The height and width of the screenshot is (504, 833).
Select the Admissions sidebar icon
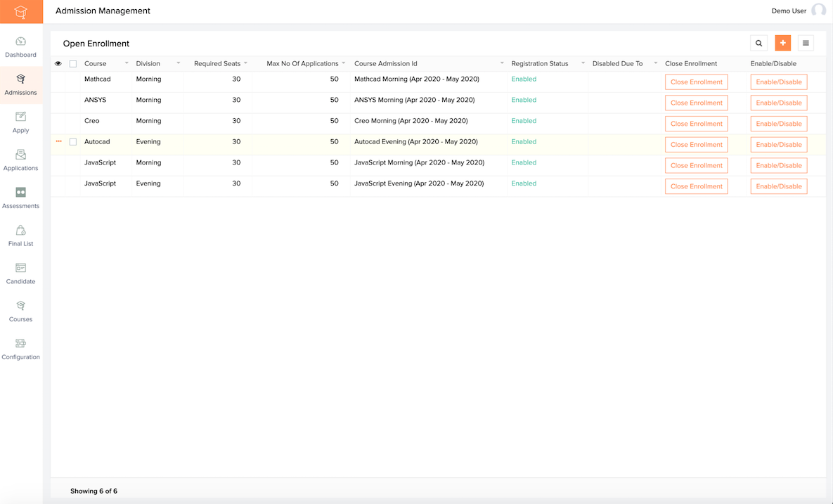coord(20,79)
